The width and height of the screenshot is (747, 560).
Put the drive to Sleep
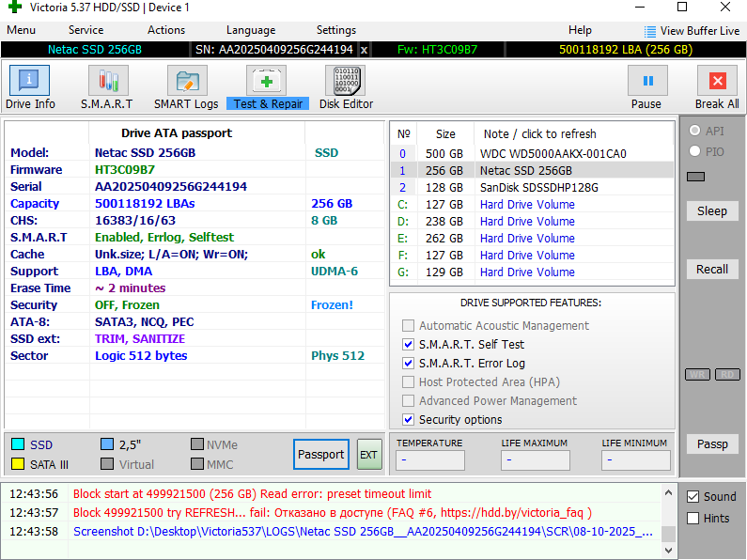[712, 211]
